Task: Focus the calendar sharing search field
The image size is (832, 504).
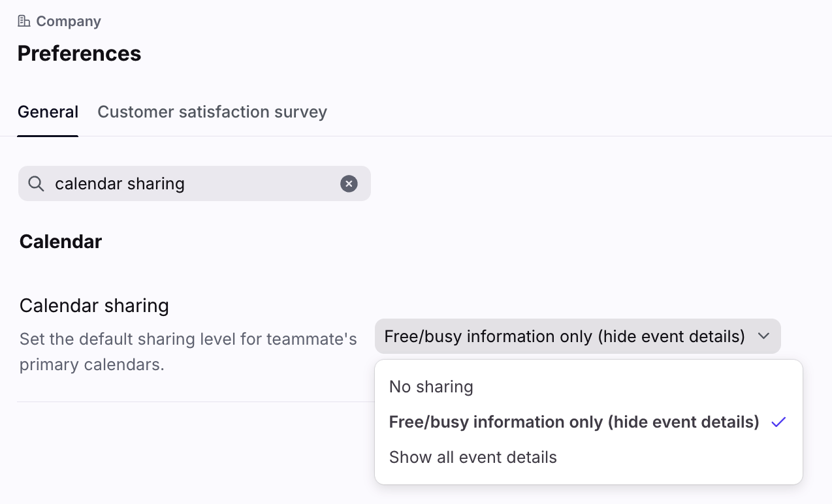Action: [x=196, y=183]
